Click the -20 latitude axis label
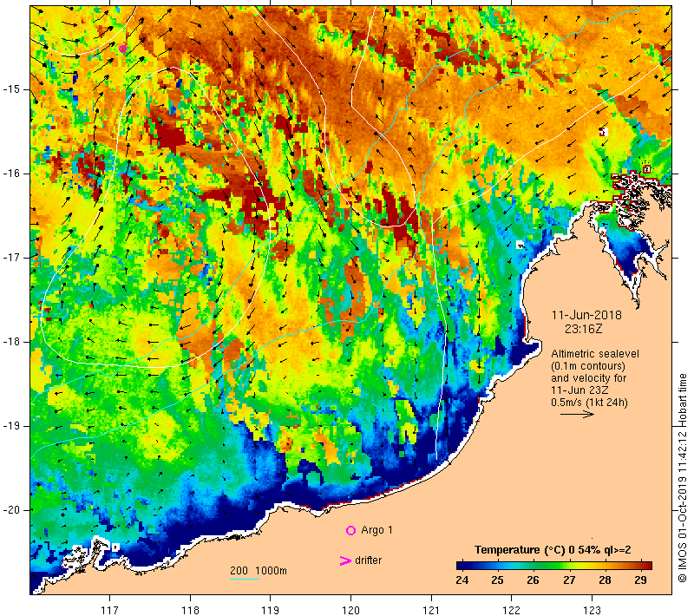Viewport: 694px width, 616px height. click(11, 510)
